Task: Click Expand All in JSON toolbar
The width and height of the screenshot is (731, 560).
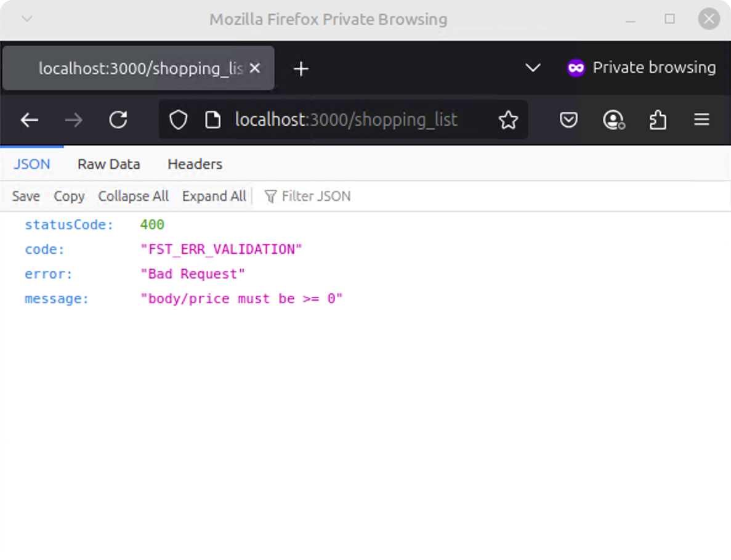Action: (x=214, y=197)
